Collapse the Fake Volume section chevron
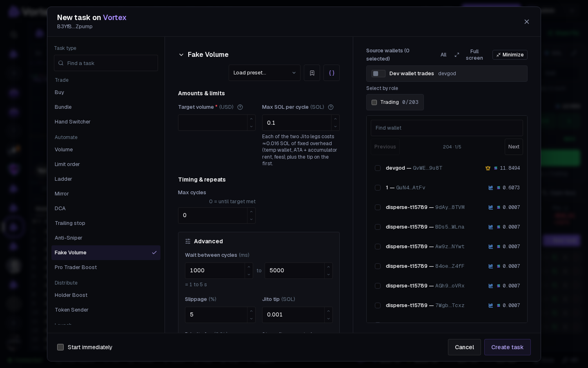 pos(181,55)
